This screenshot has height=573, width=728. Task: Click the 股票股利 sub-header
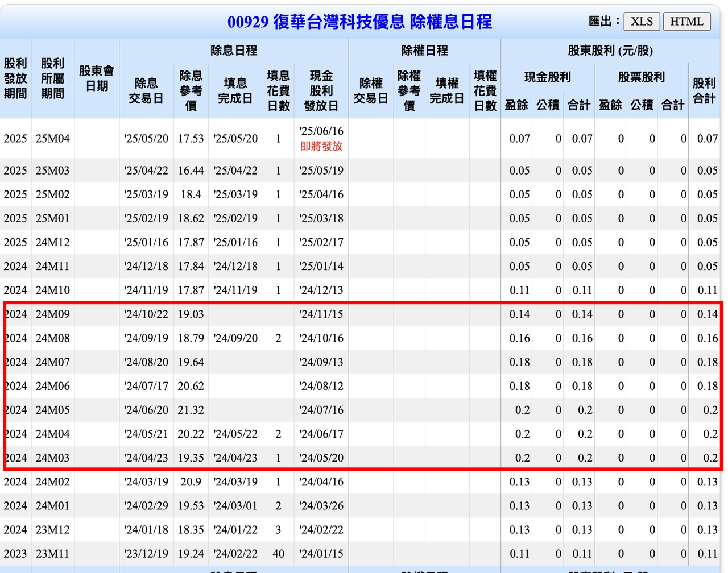coord(641,77)
